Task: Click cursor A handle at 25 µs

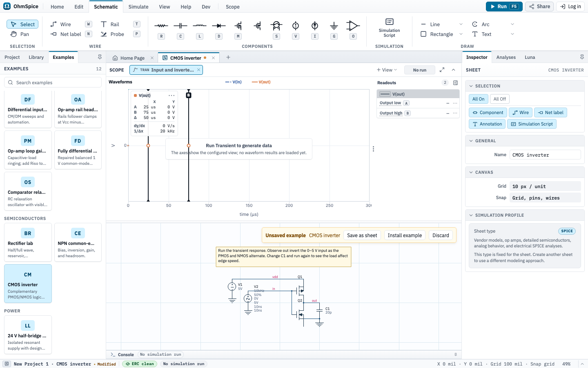Action: (148, 146)
